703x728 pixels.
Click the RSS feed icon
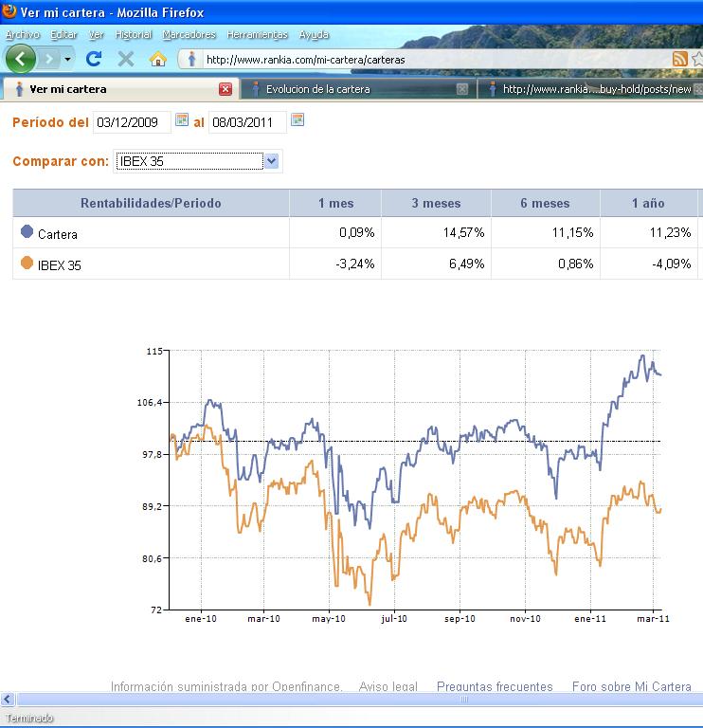pos(679,59)
